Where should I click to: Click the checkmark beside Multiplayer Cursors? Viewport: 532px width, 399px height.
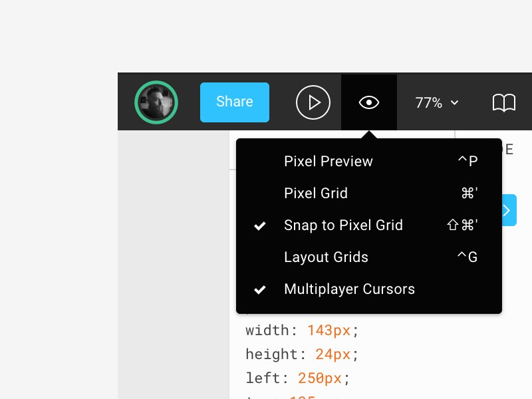point(259,289)
